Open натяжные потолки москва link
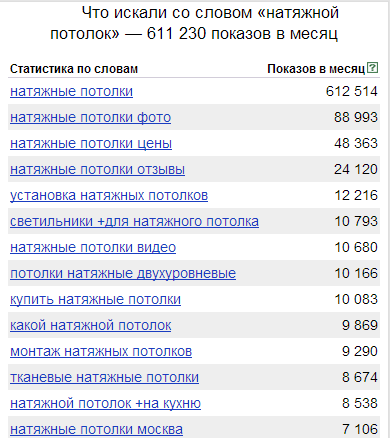Screen dimensions: 390x438 (96, 429)
